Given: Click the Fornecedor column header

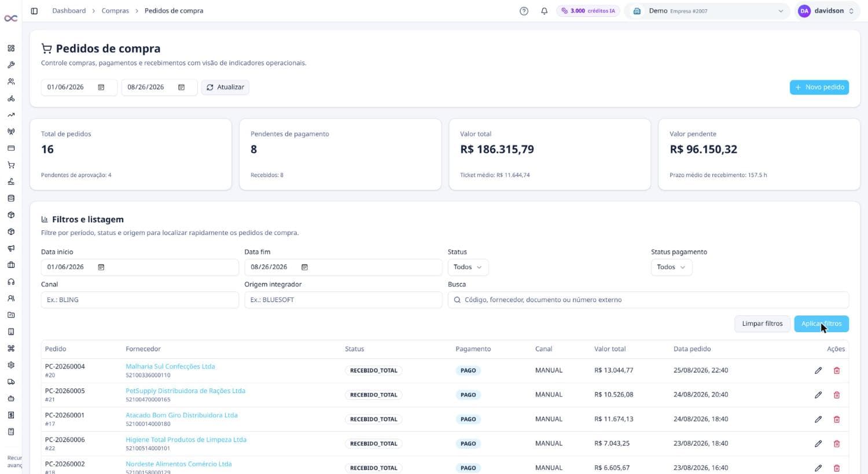Looking at the screenshot, I should pyautogui.click(x=143, y=349).
